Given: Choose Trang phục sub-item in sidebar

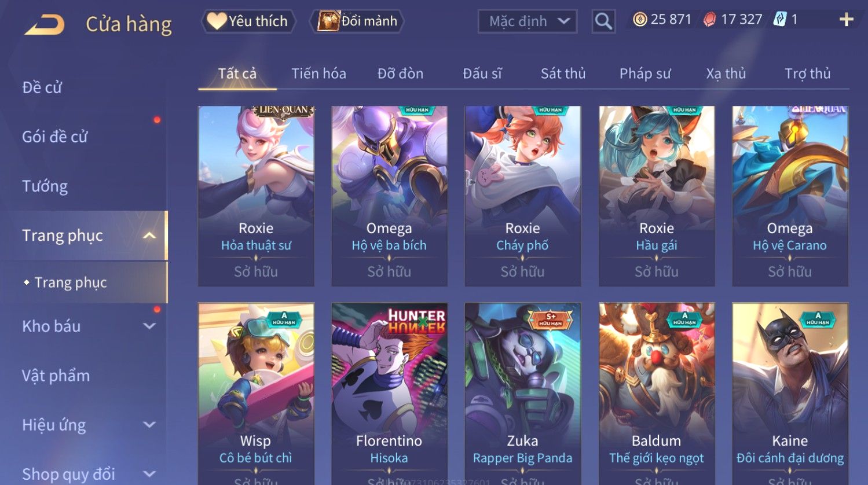Looking at the screenshot, I should [71, 282].
